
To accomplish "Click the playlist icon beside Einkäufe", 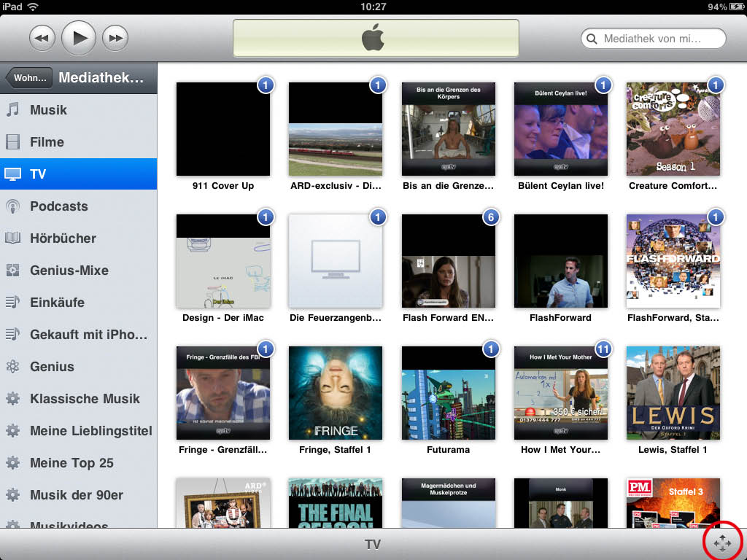I will tap(13, 303).
